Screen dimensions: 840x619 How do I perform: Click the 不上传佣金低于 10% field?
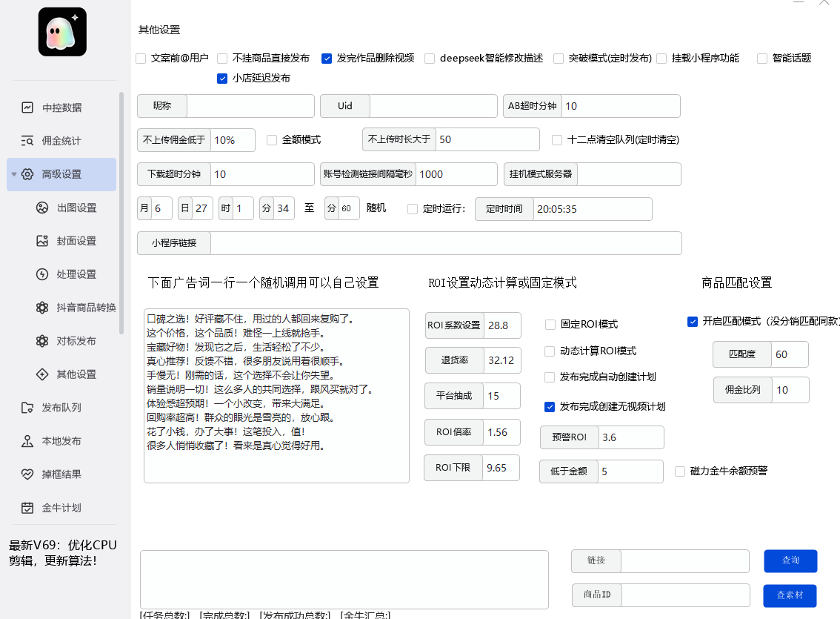pyautogui.click(x=233, y=140)
